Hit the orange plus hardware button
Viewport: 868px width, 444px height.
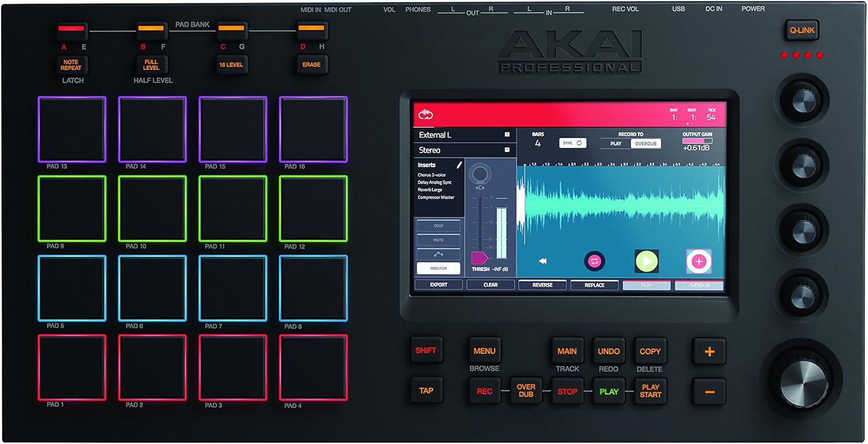pyautogui.click(x=709, y=351)
